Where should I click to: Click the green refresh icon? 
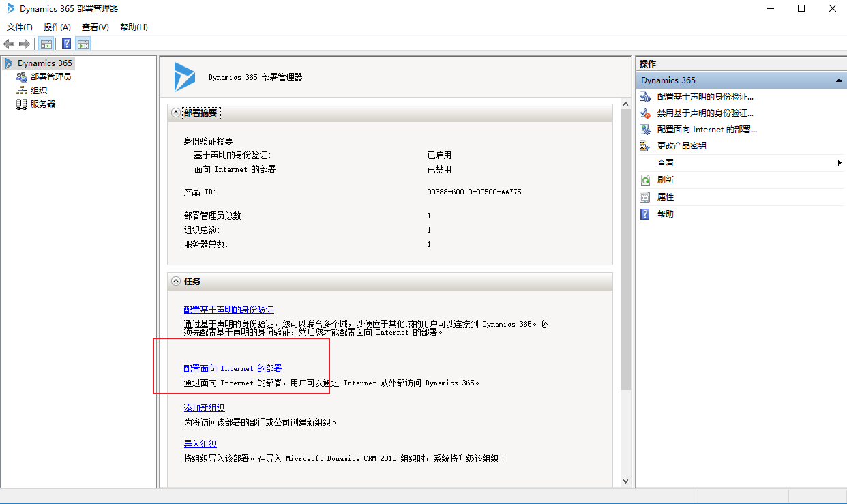click(x=645, y=180)
